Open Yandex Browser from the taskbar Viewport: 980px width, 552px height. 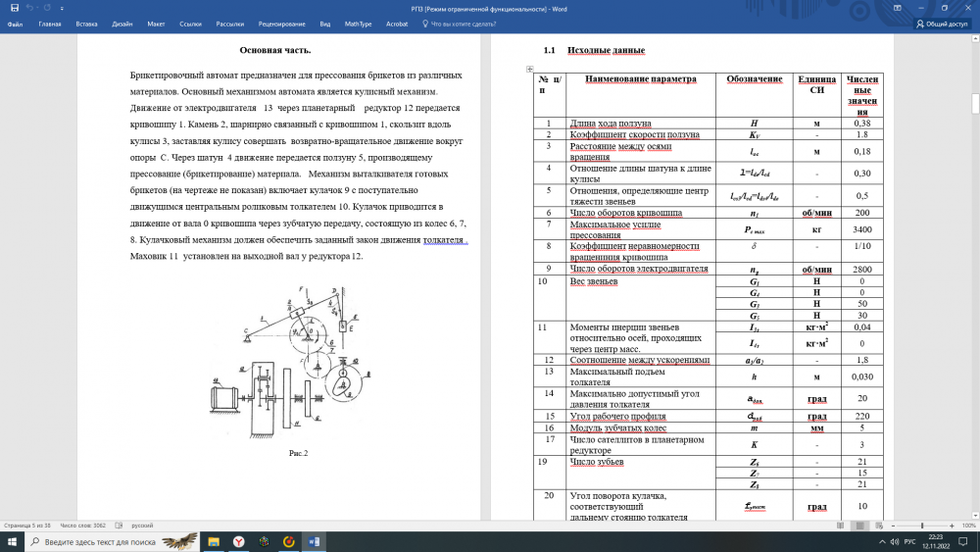click(x=238, y=542)
